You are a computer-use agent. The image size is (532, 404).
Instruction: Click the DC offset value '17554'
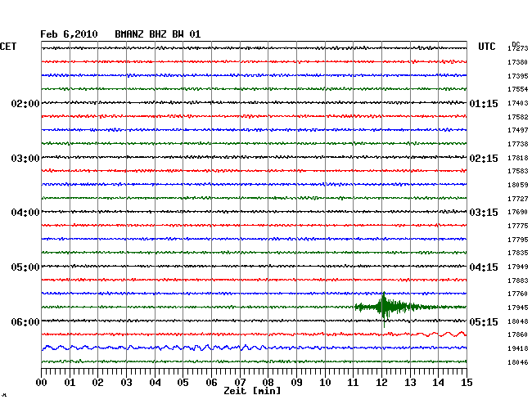518,89
